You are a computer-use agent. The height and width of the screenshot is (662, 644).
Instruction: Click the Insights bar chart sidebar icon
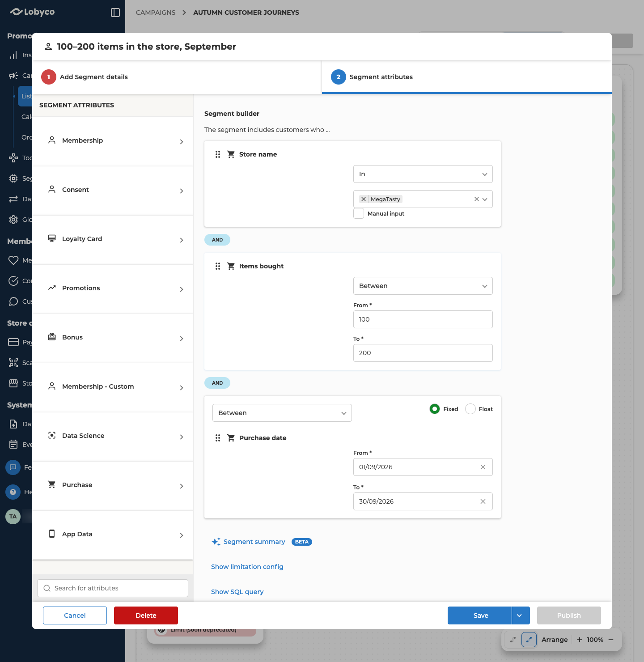[x=13, y=55]
